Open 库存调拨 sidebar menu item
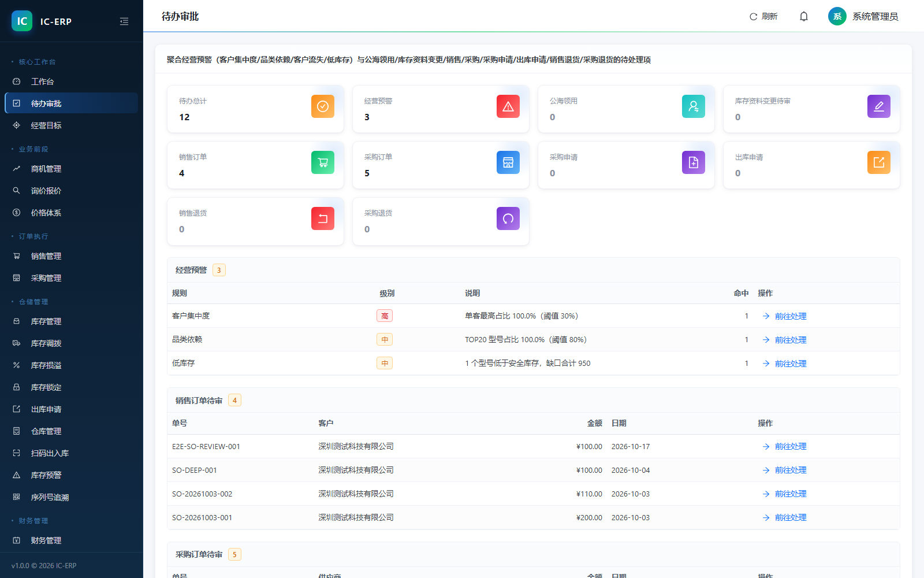This screenshot has height=578, width=924. [72, 343]
